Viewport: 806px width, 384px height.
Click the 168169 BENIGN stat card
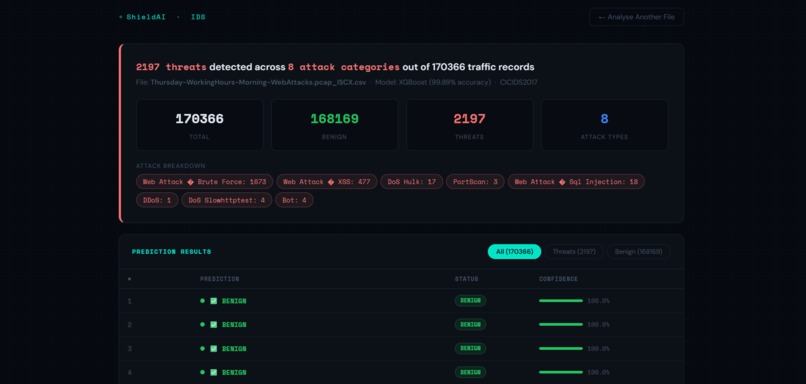[x=334, y=125]
